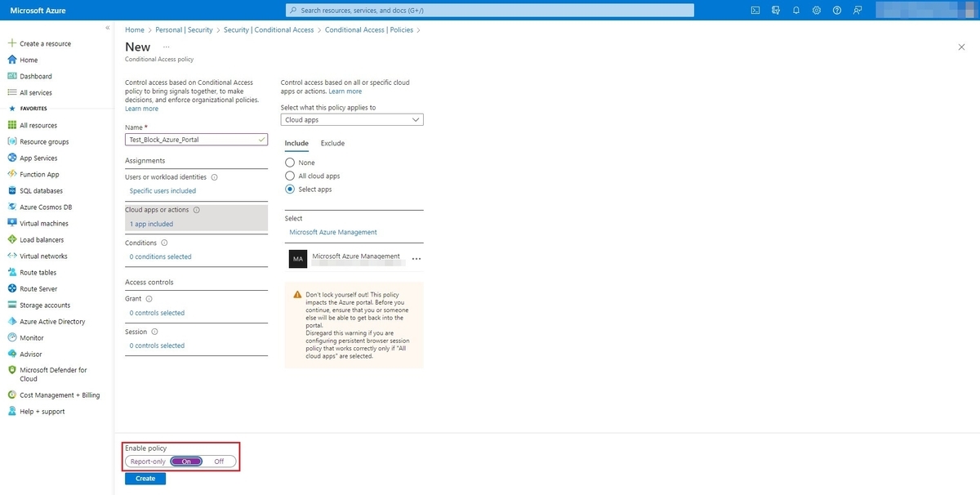Open Directories and subscriptions filter icon
The width and height of the screenshot is (980, 495).
tap(775, 10)
